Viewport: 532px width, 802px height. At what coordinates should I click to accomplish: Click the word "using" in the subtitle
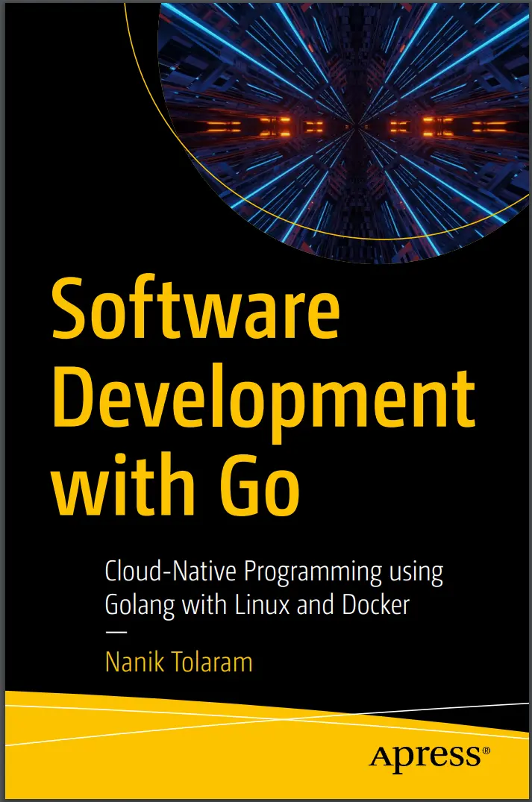pos(416,574)
